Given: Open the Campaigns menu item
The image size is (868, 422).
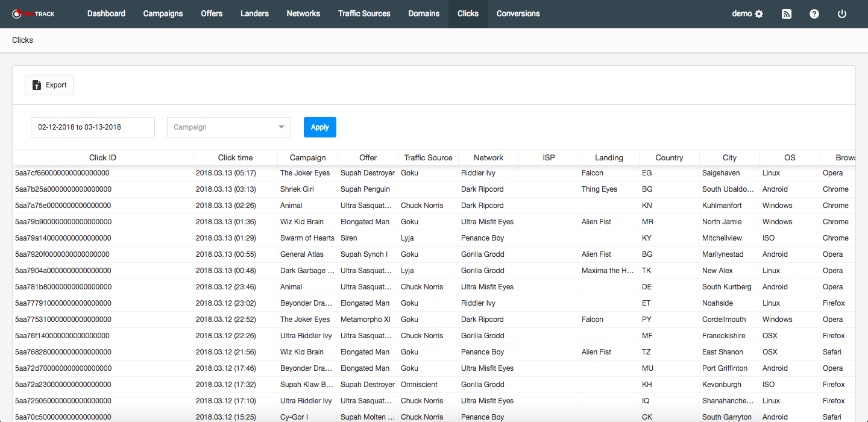Looking at the screenshot, I should tap(163, 14).
